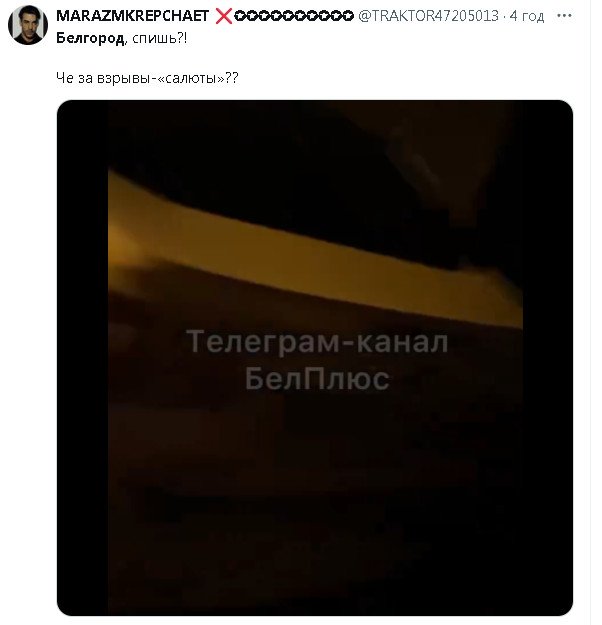Viewport: 602px width, 625px height.
Task: Open the three-dot more options menu
Action: [x=564, y=16]
